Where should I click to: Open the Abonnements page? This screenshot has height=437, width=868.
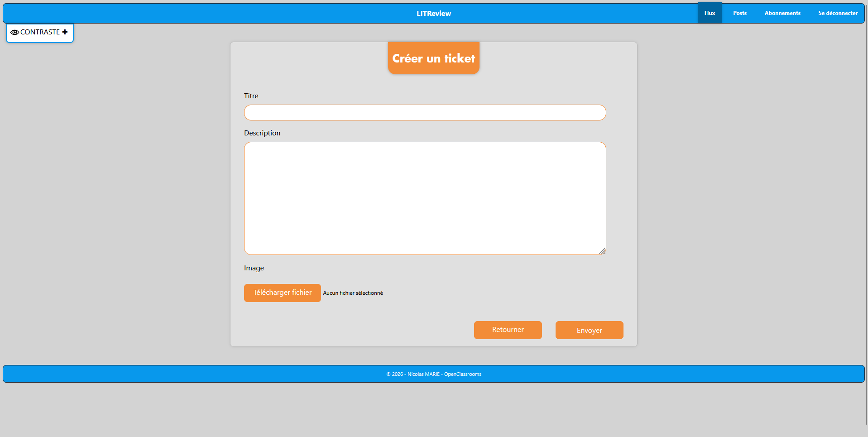coord(782,13)
